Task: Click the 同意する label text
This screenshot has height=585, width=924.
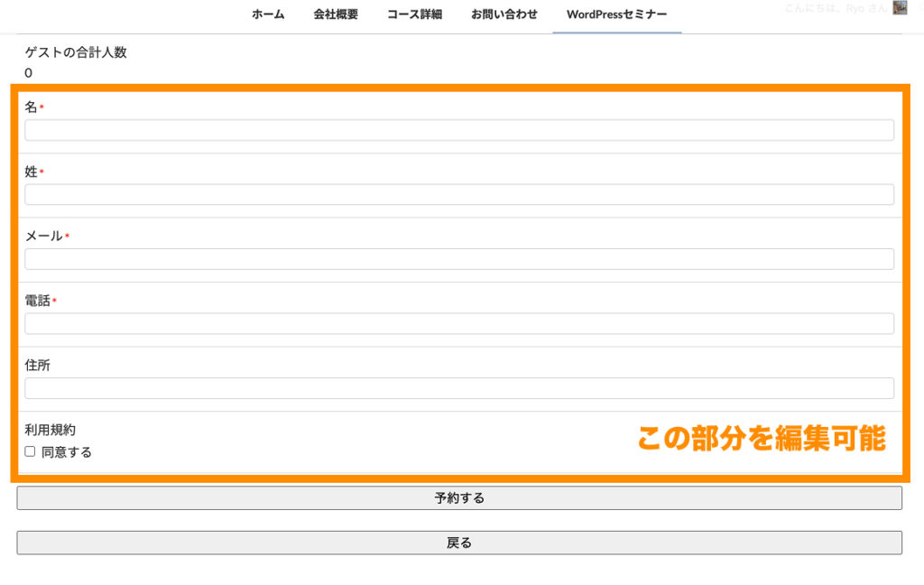Action: point(67,452)
